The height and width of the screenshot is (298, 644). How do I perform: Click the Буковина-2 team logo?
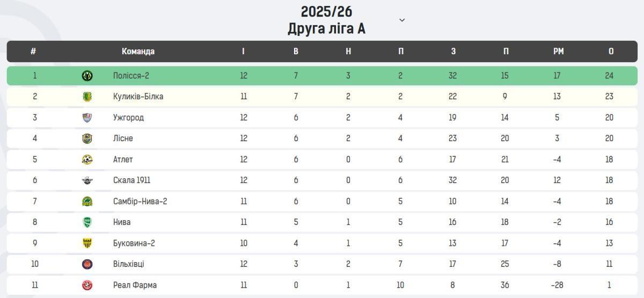(87, 243)
